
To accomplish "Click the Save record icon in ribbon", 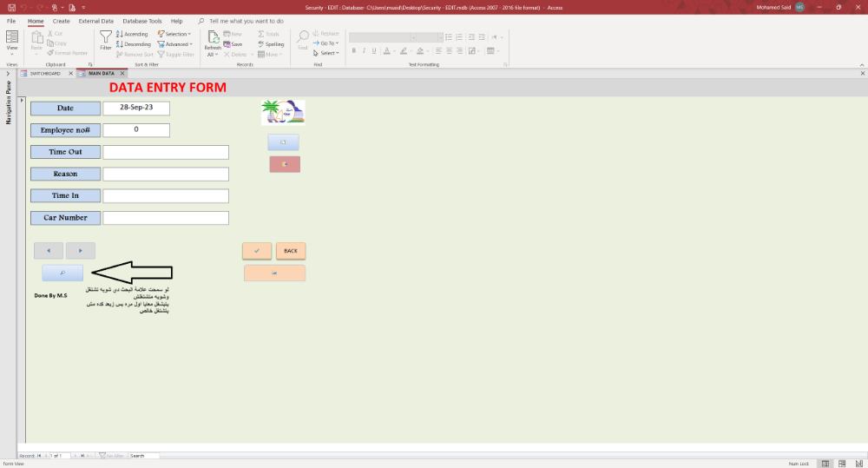I will [233, 43].
